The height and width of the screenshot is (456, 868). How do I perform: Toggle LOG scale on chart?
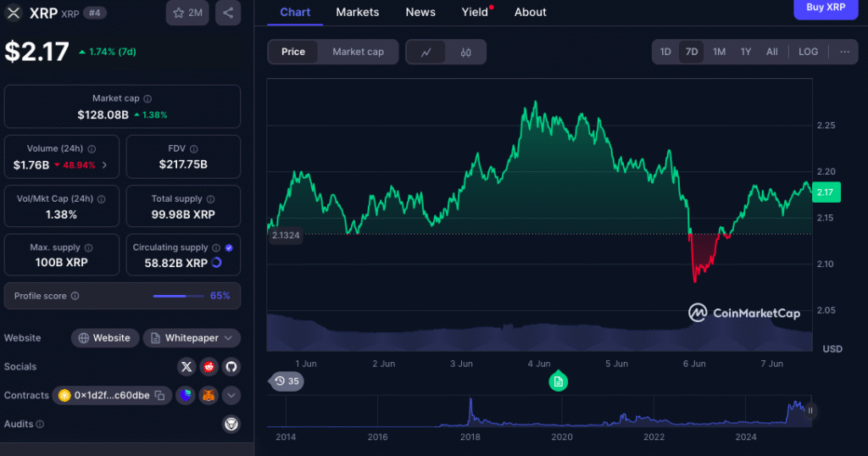coord(808,52)
